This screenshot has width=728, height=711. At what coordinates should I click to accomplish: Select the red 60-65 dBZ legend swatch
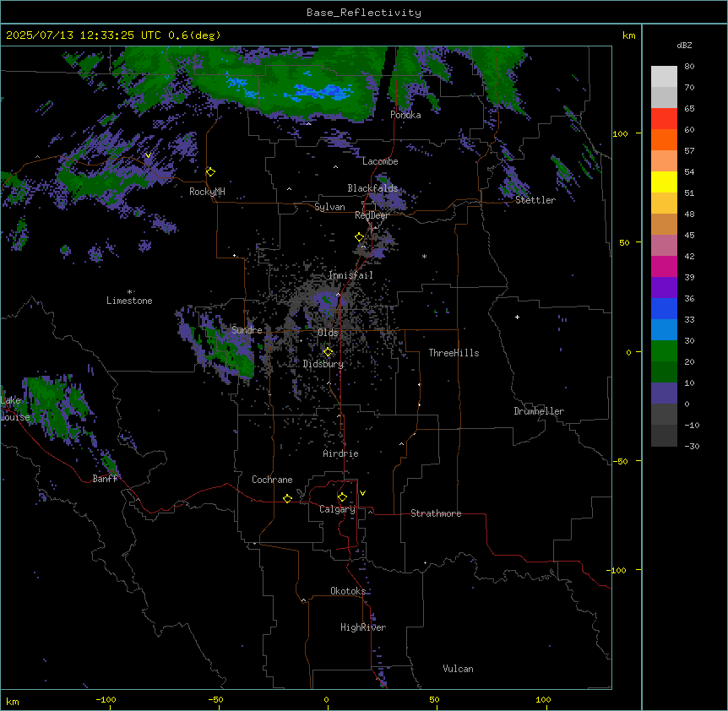(x=664, y=119)
